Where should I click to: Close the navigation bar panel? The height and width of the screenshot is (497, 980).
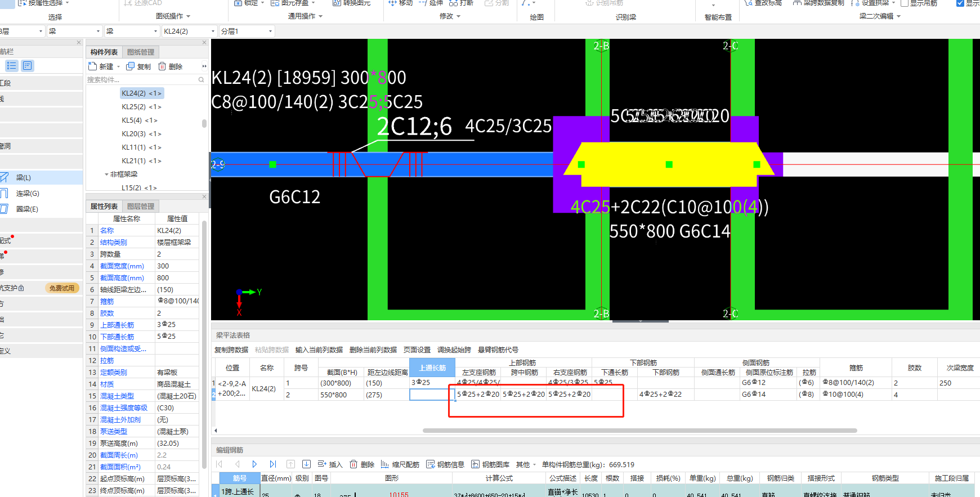pyautogui.click(x=79, y=42)
